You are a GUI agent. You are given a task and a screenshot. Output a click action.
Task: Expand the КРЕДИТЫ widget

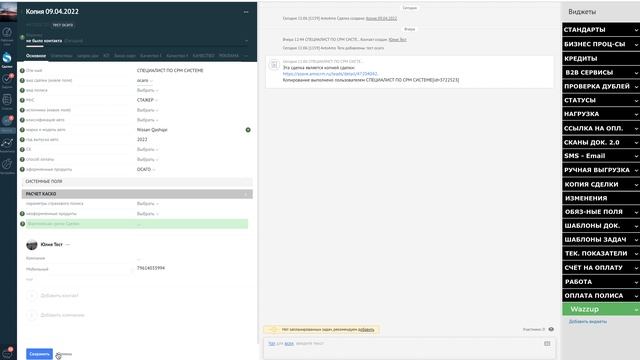(x=601, y=58)
